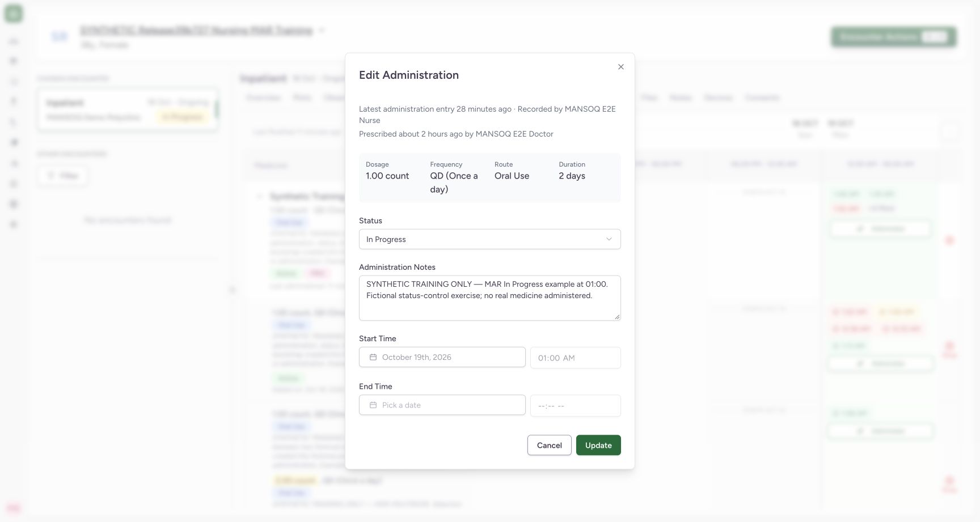This screenshot has width=980, height=522.
Task: Click the 'QD (Once a day)' frequency value
Action: 454,183
